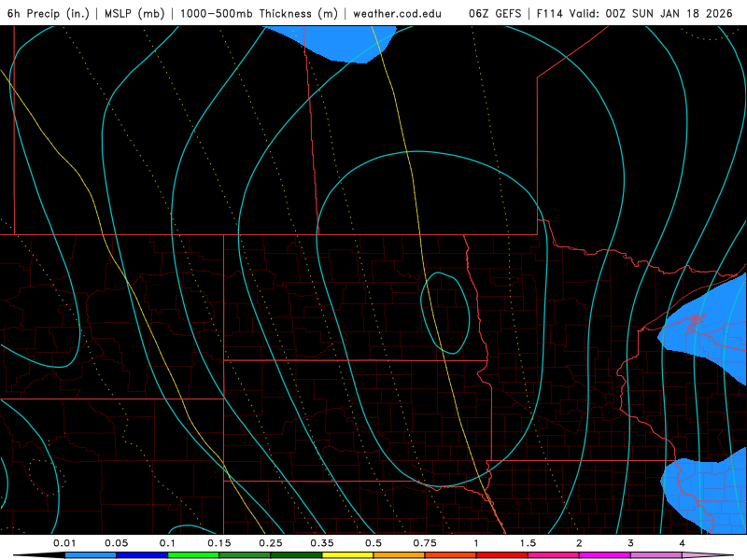
Task: Click the 0.75 legend value
Action: click(x=425, y=543)
